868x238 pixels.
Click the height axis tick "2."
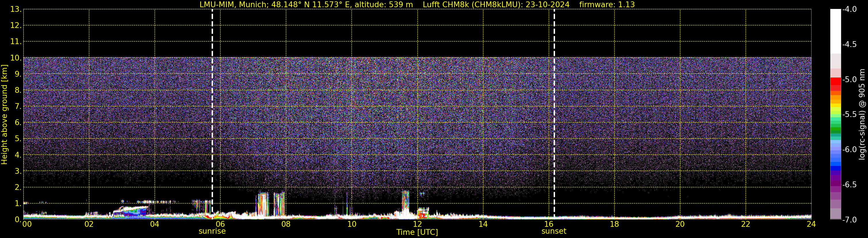tap(18, 188)
